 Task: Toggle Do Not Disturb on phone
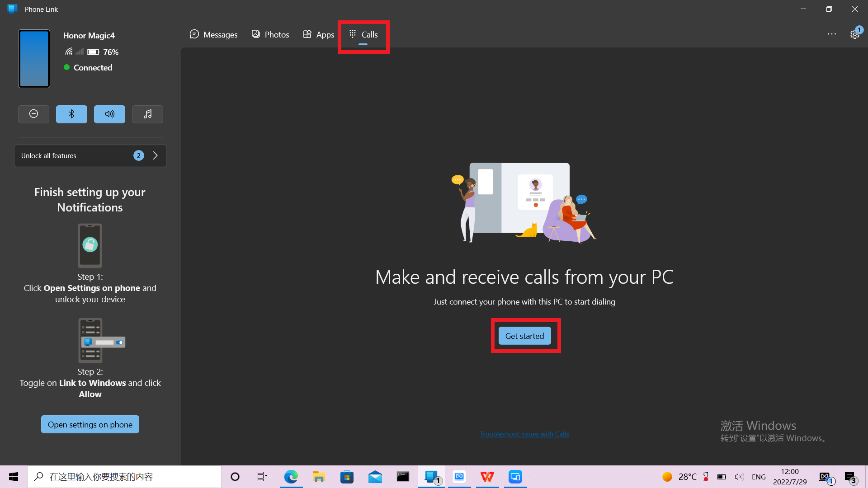click(33, 114)
